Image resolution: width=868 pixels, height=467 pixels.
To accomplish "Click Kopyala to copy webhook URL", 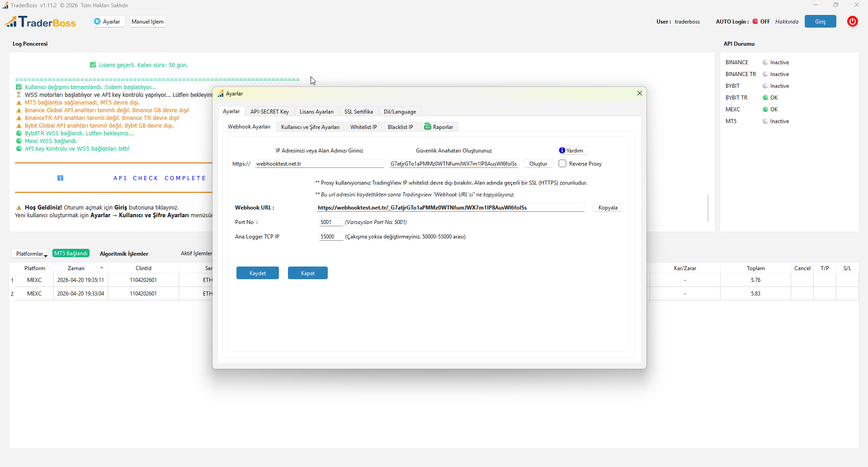I will [x=608, y=208].
